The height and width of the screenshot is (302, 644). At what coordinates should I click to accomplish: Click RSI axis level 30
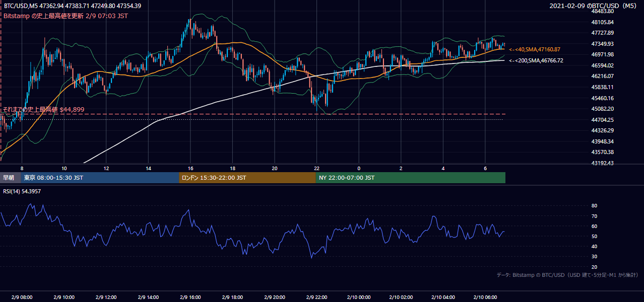tap(594, 257)
